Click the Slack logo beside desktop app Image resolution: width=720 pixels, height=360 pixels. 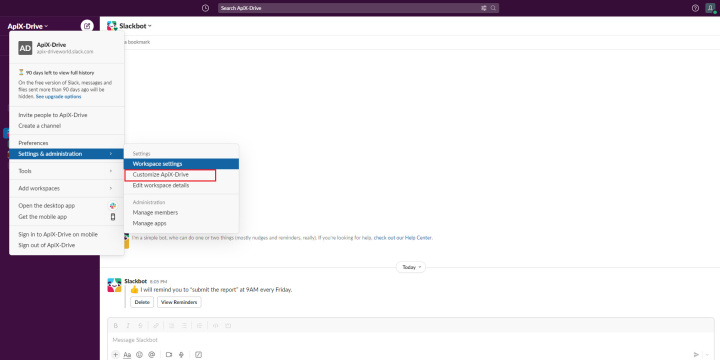113,206
